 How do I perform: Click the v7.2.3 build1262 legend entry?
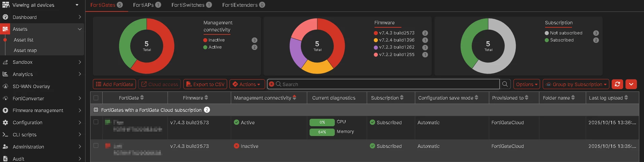click(x=394, y=47)
